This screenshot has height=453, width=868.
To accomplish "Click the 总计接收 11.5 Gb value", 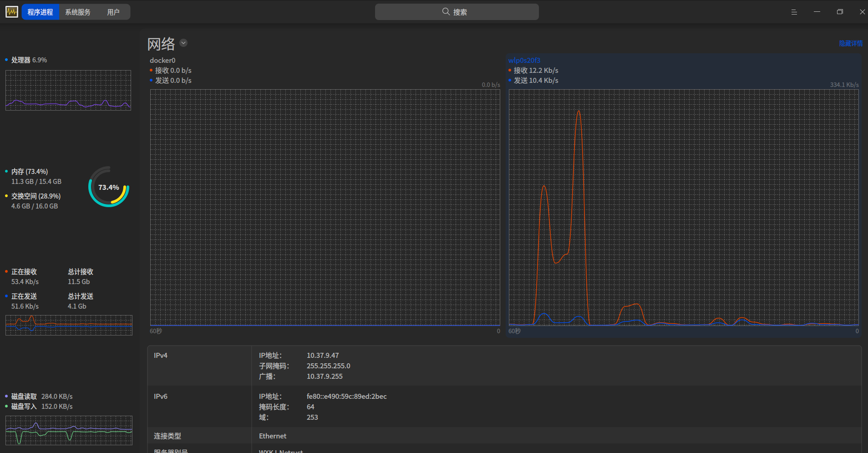I will coord(79,282).
